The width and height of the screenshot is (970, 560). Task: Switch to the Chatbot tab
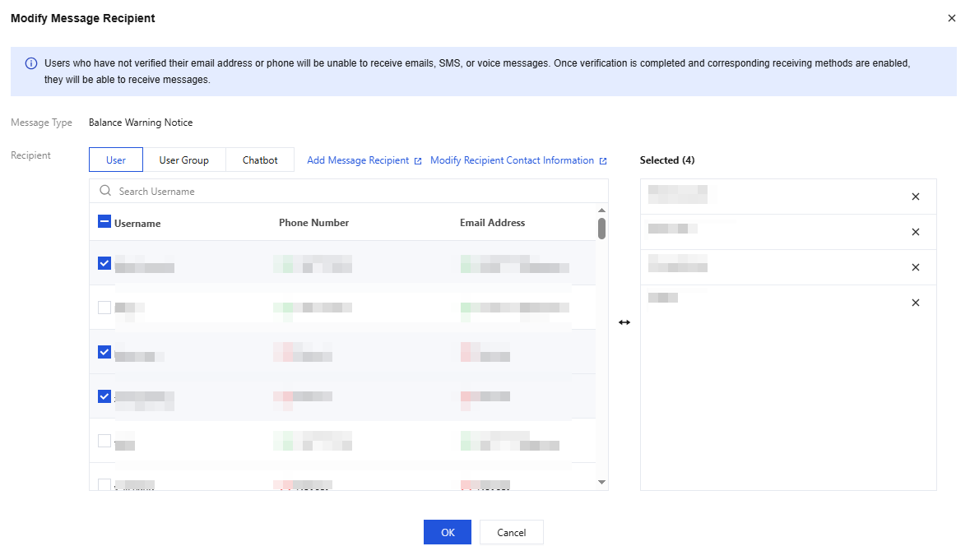[260, 160]
